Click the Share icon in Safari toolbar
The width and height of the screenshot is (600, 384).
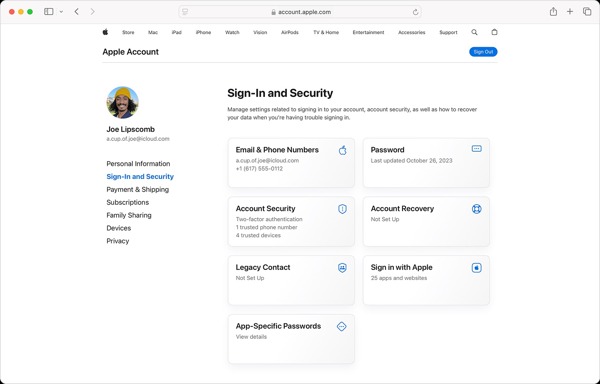click(x=553, y=11)
